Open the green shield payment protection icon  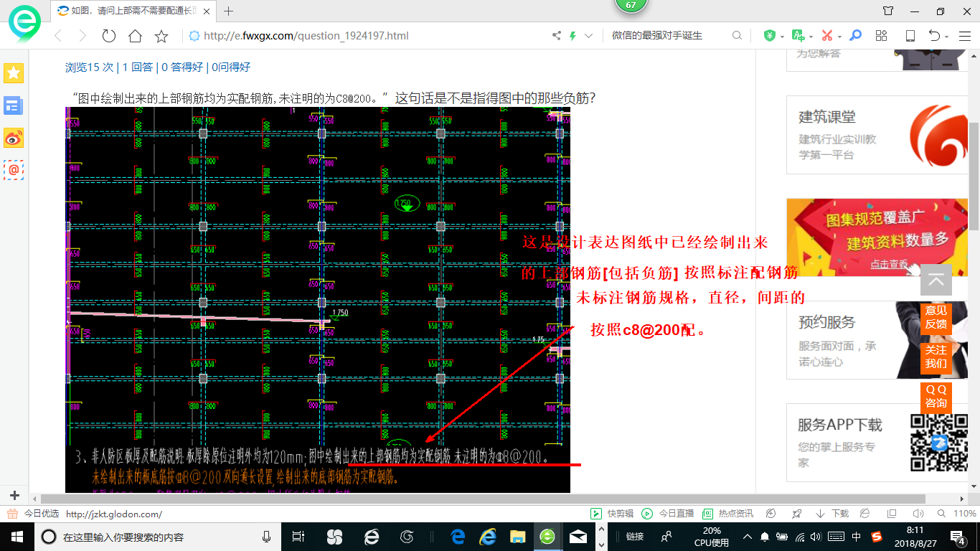click(769, 36)
